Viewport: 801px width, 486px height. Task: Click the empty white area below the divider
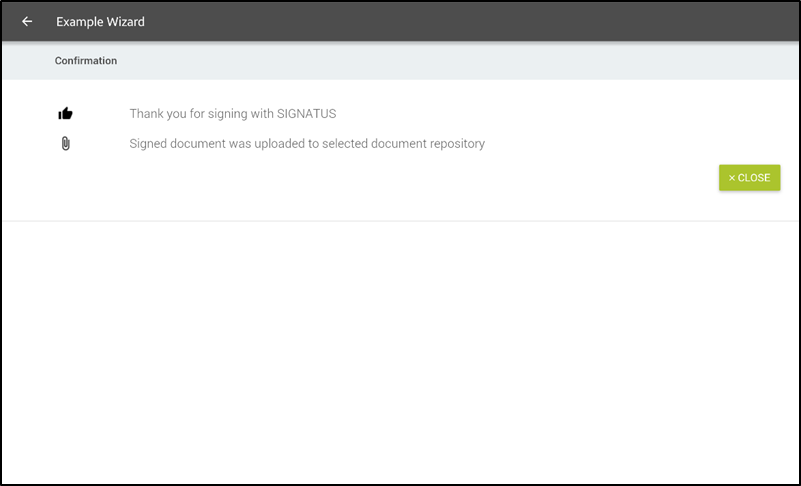point(400,350)
